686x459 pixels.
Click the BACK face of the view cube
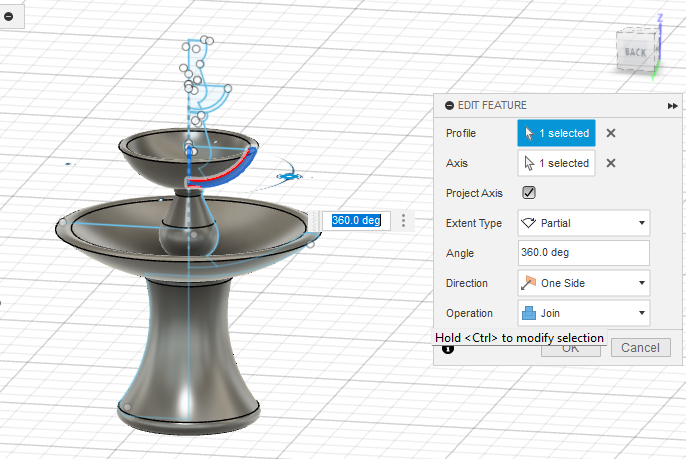pos(635,53)
